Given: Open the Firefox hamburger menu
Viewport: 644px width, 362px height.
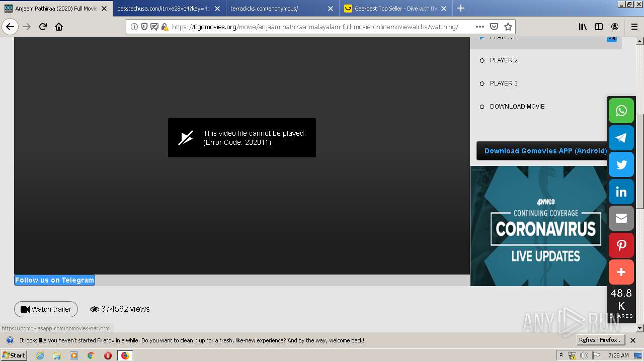Looking at the screenshot, I should (x=634, y=27).
